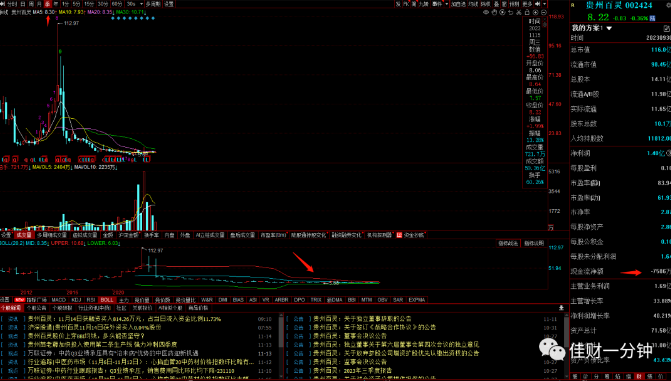The image size is (671, 381).
Task: Click the undo arrow icon above chart
Action: tap(511, 12)
